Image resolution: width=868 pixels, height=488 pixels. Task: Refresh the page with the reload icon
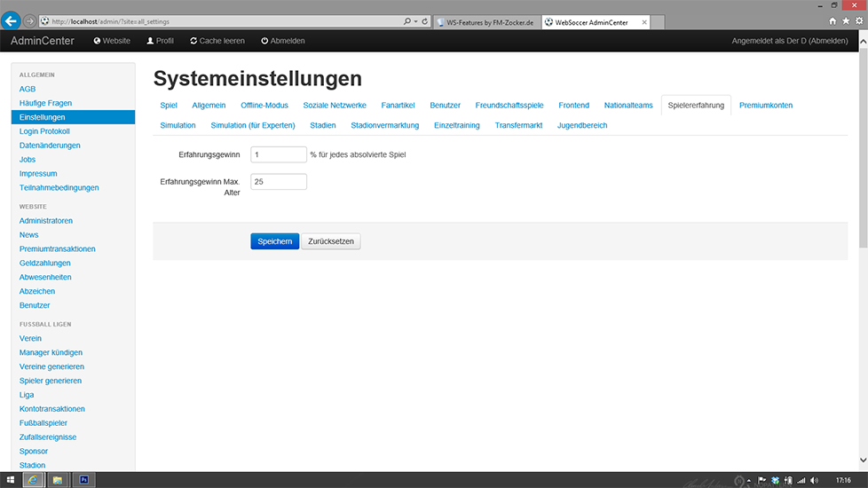[425, 20]
